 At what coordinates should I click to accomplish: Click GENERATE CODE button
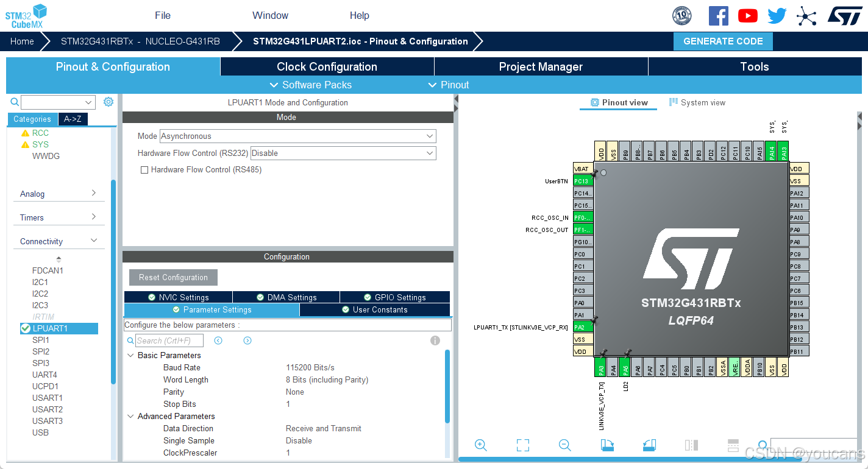pos(723,41)
